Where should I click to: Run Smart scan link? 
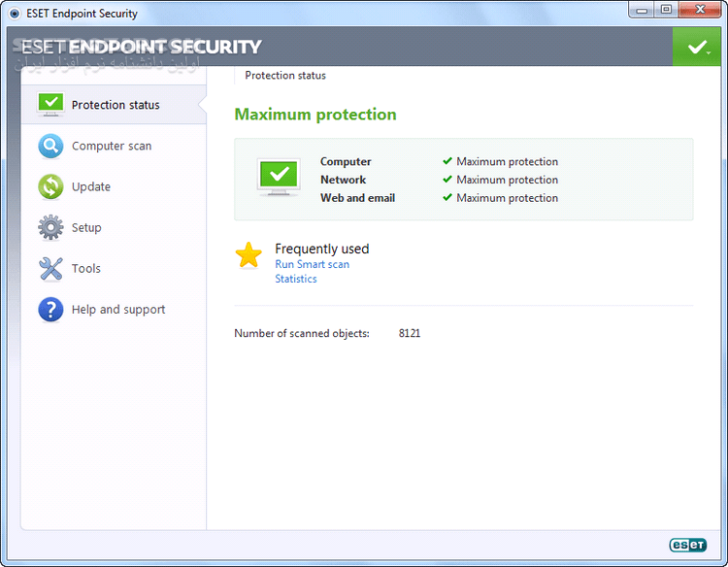coord(312,264)
